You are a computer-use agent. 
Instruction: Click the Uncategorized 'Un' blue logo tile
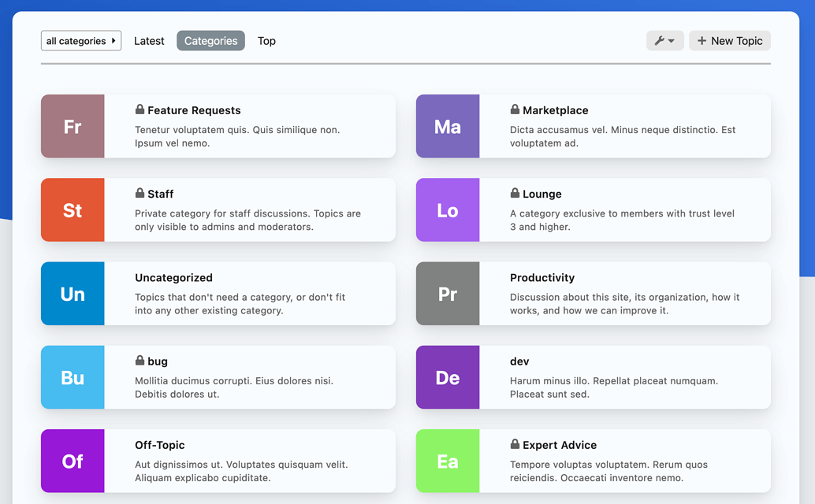tap(73, 294)
